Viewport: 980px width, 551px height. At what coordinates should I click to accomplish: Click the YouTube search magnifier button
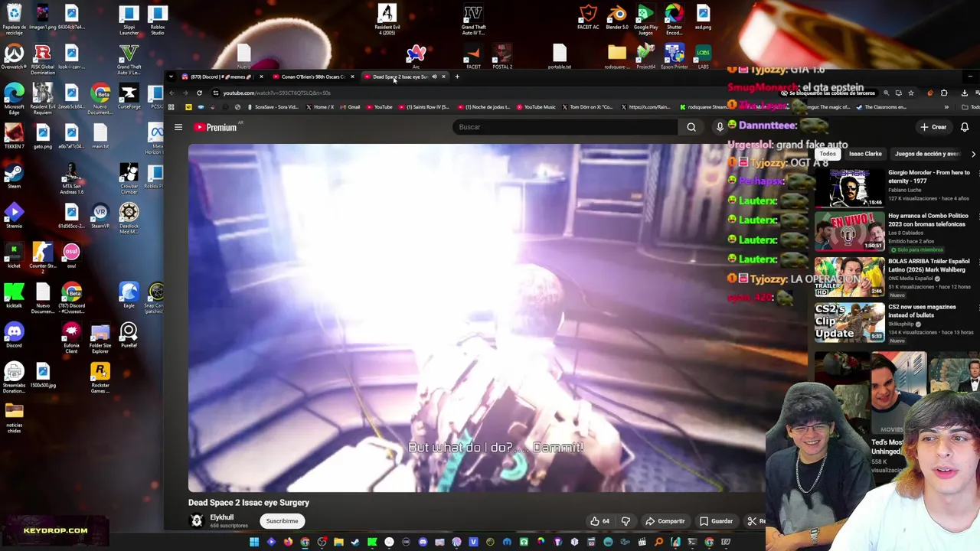[x=691, y=127]
